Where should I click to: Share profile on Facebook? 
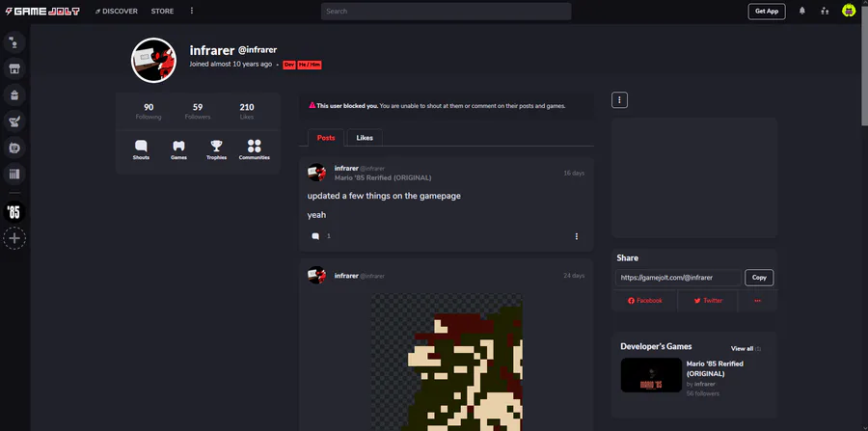[645, 301]
